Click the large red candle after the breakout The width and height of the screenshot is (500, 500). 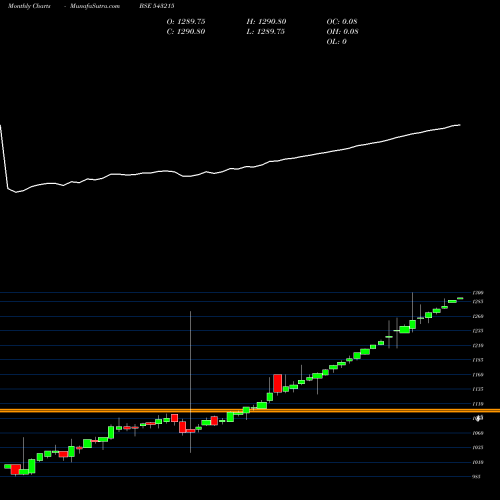(x=278, y=383)
